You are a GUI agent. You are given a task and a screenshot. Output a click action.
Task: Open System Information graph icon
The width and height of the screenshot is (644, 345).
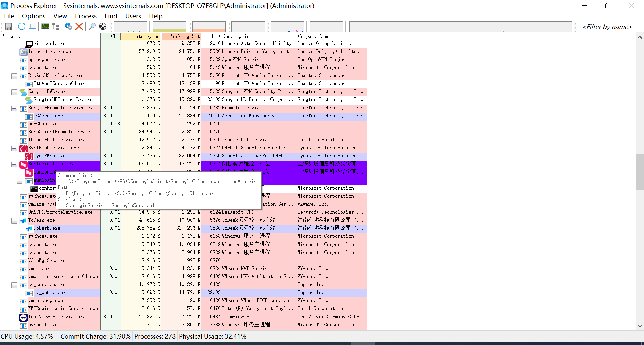[x=45, y=26]
